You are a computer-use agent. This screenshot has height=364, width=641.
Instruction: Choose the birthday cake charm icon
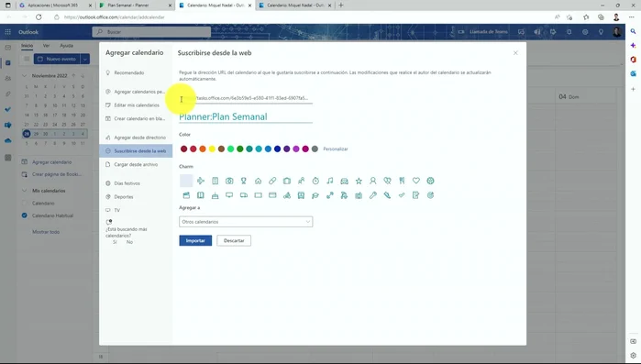click(215, 195)
